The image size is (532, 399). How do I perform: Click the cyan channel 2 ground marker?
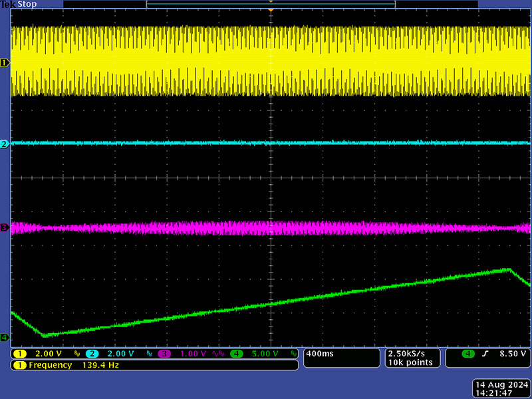pyautogui.click(x=5, y=144)
